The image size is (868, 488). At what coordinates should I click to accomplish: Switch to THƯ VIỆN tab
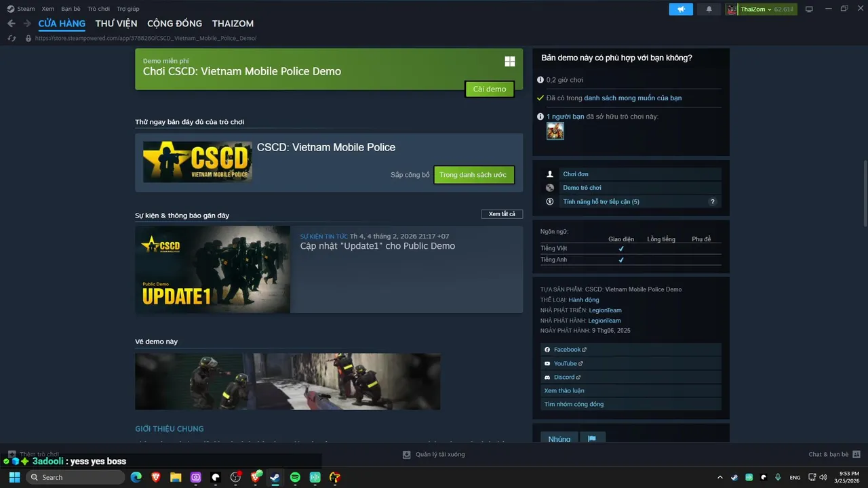[x=116, y=23]
